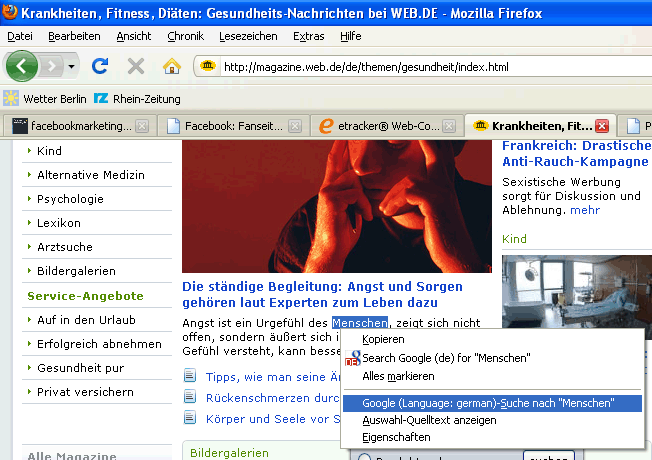Stop loading with the X icon

tap(136, 66)
